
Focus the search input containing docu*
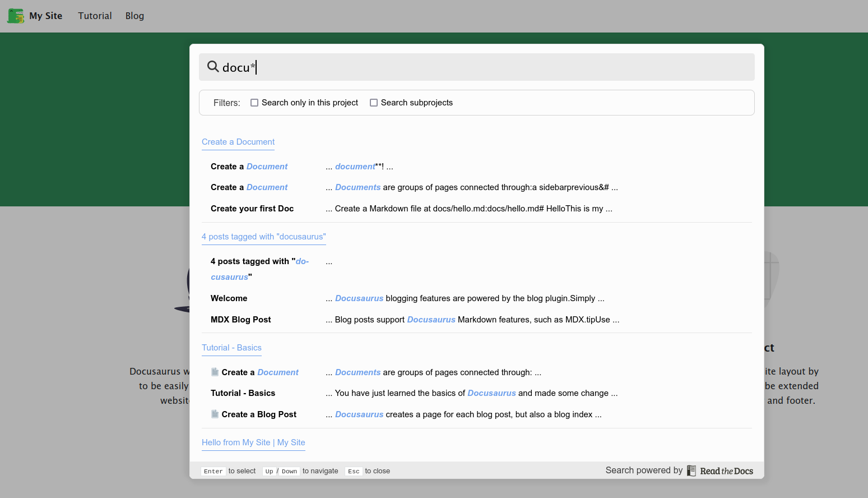[x=477, y=67]
